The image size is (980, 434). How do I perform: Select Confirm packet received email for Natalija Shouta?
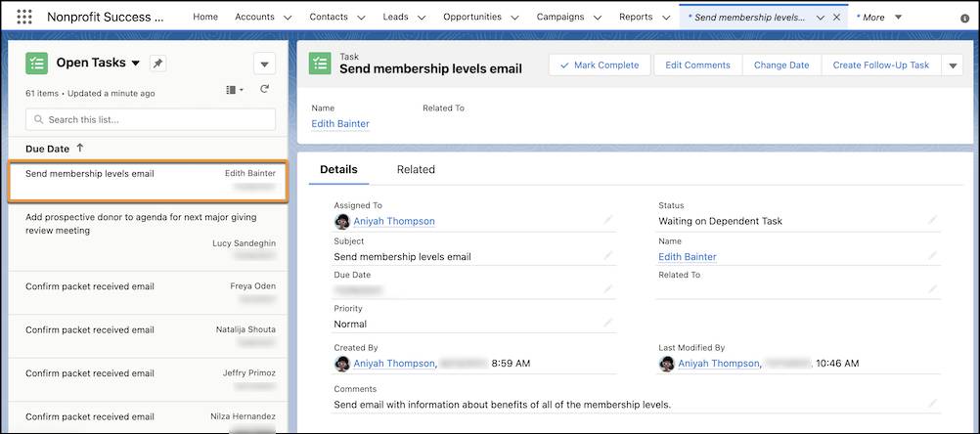pos(148,336)
